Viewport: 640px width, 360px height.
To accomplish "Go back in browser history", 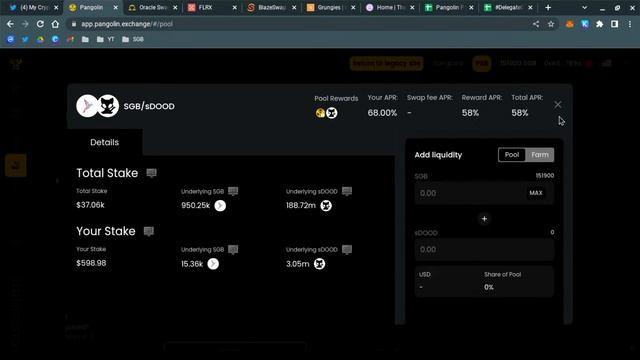I will pos(10,24).
